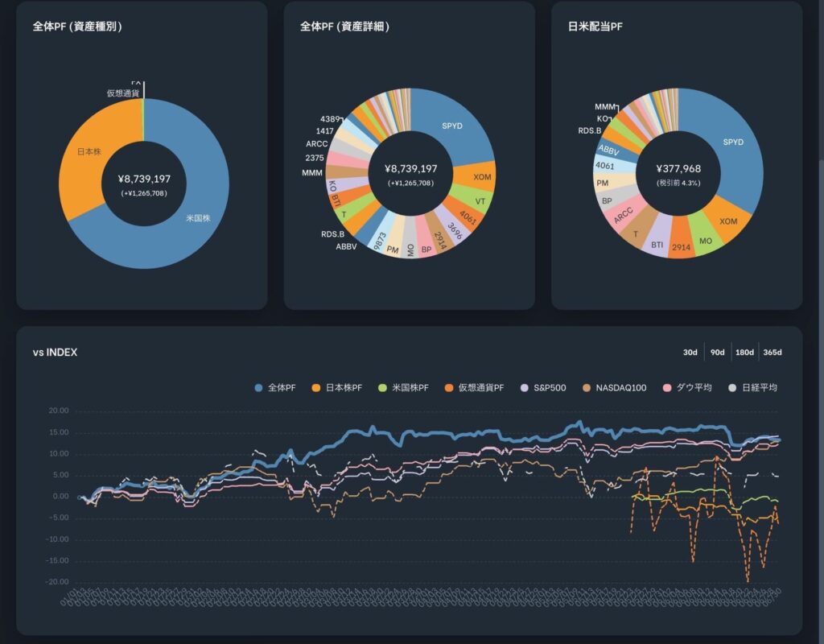Click the VT slice in 全体PF (資産詳細) chart
This screenshot has height=644, width=824.
480,201
